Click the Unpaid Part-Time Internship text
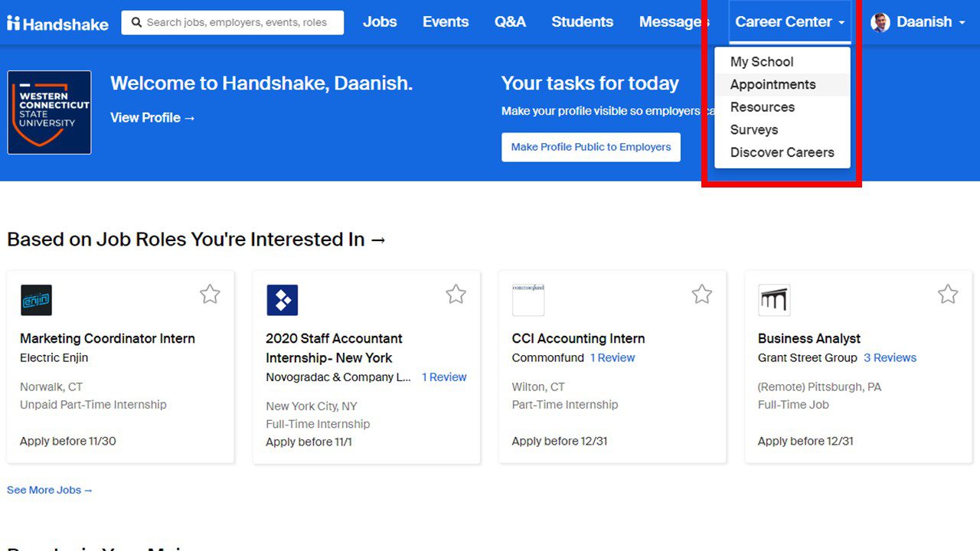Viewport: 980px width, 551px height. (93, 405)
